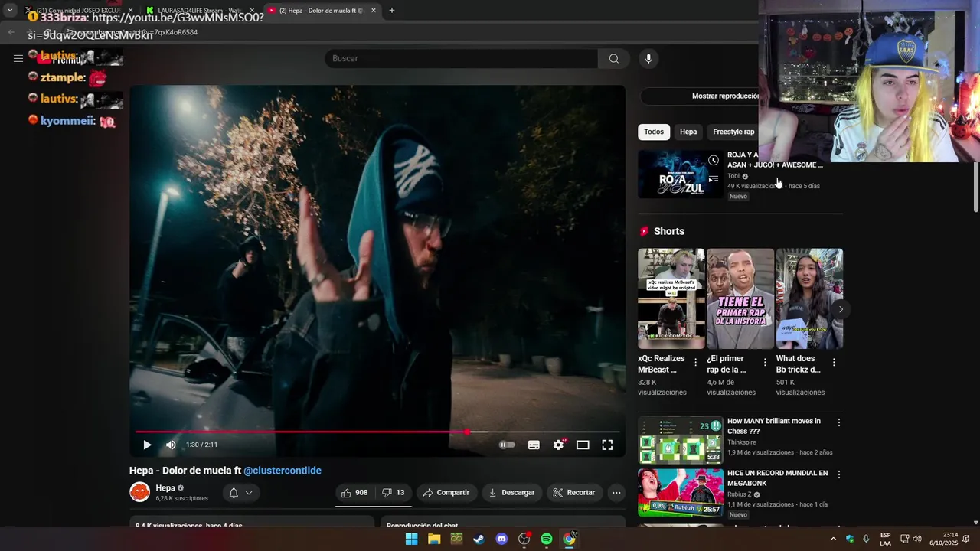Open Discord from the taskbar
This screenshot has height=551, width=980.
[501, 539]
